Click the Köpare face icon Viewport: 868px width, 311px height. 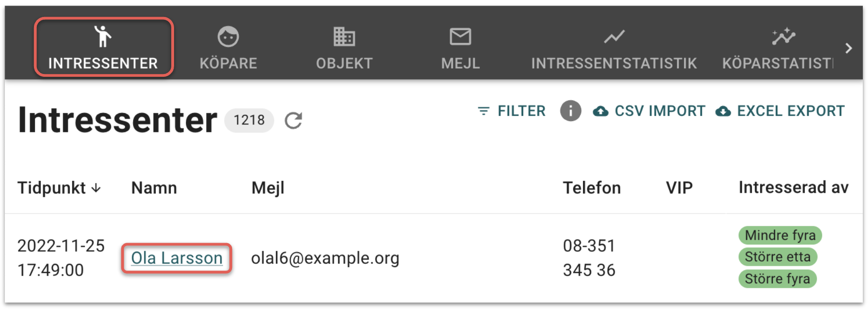228,36
